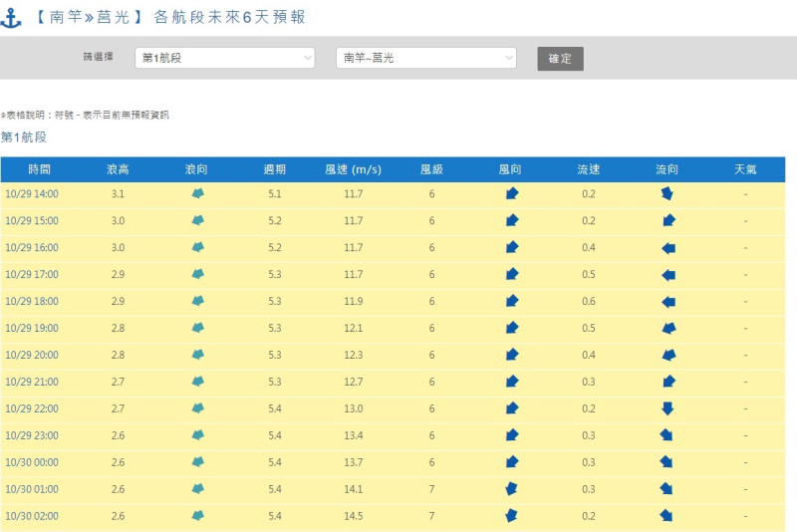The height and width of the screenshot is (532, 797).
Task: Click wind direction arrow in 10/29 20:00 row
Action: 512,355
